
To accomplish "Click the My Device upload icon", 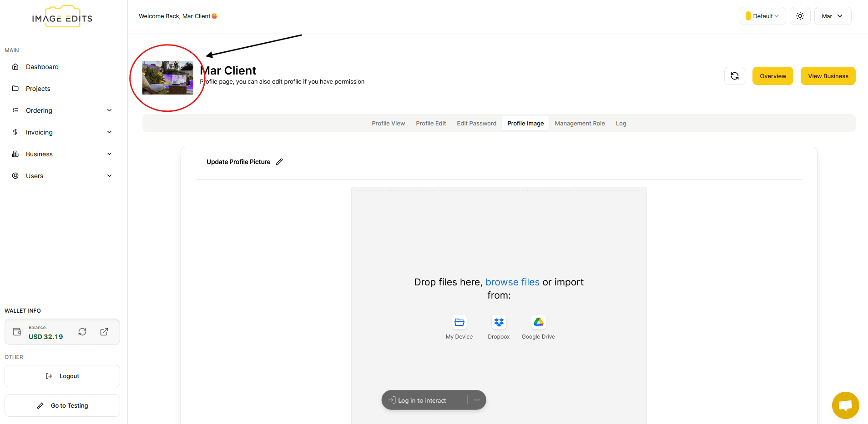I will pos(459,322).
